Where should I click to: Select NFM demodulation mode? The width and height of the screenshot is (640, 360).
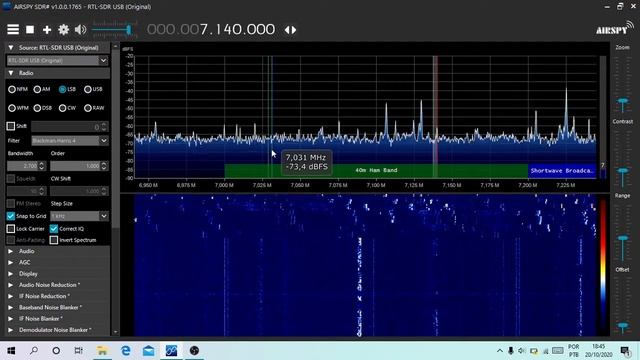coord(12,89)
